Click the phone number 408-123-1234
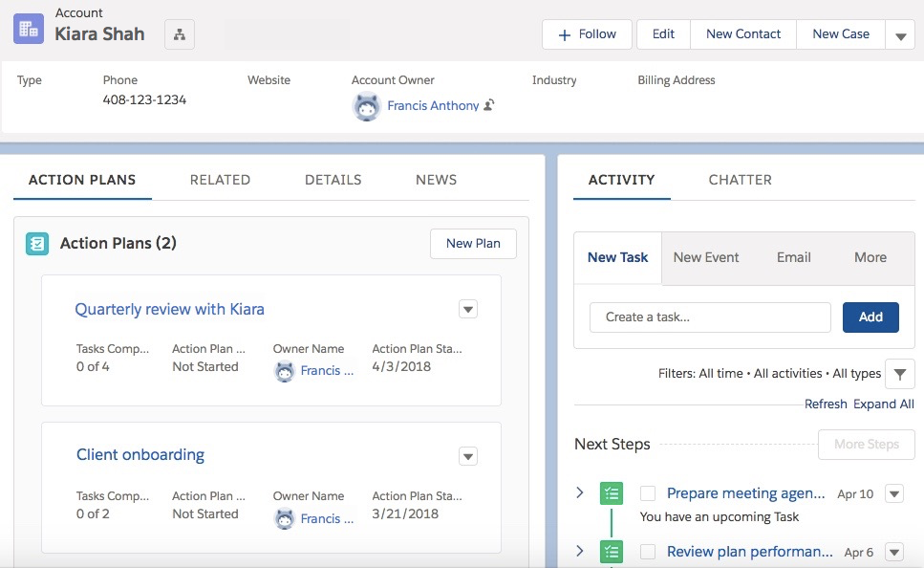924x568 pixels. (144, 99)
